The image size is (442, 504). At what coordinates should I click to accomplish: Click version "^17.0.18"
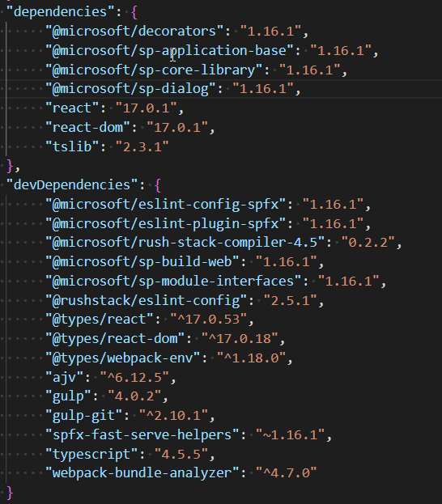[240, 338]
